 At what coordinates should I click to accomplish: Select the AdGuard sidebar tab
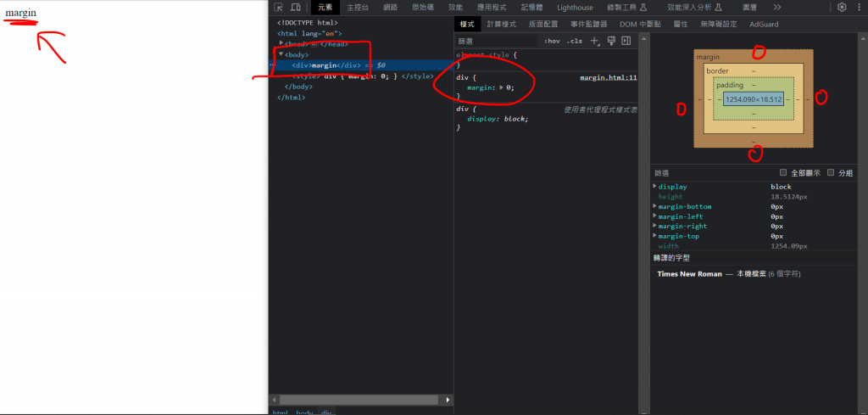click(x=764, y=24)
